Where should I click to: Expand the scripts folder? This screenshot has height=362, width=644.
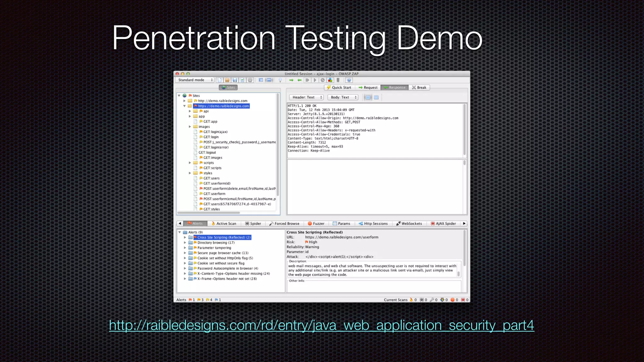point(190,163)
